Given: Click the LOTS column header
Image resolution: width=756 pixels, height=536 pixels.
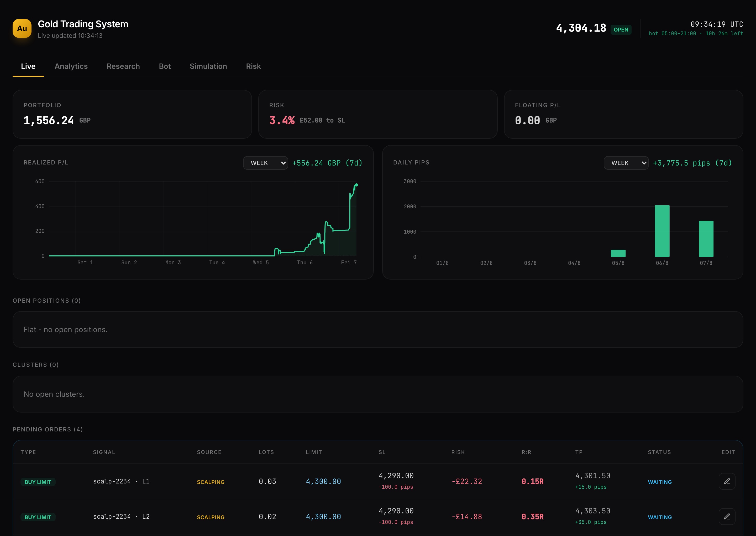Looking at the screenshot, I should (x=266, y=452).
